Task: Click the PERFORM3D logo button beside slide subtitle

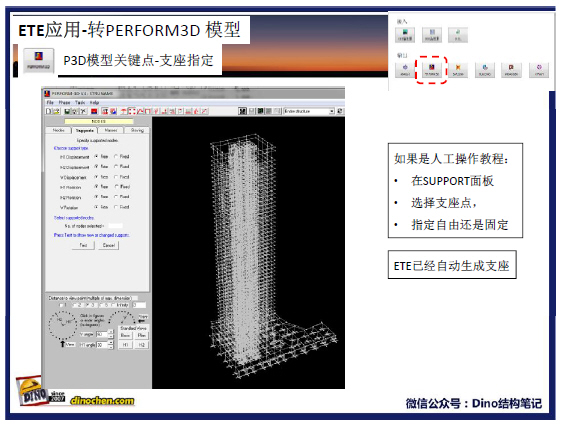Action: point(39,61)
